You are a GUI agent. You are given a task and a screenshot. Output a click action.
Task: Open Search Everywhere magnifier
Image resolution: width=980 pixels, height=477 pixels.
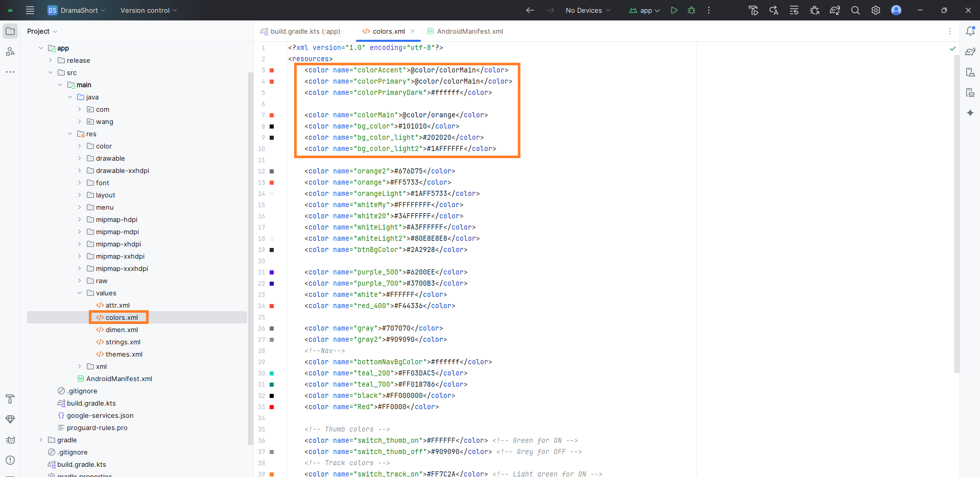pos(855,10)
